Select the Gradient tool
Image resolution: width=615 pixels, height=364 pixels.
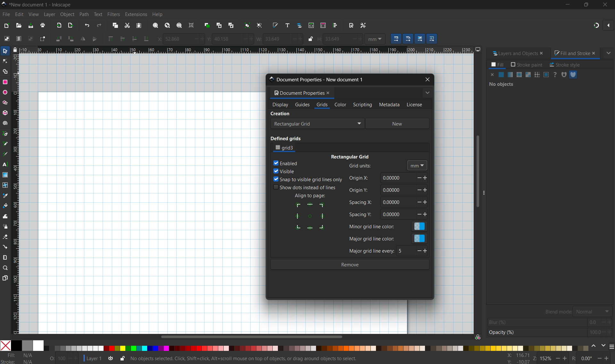coord(5,175)
